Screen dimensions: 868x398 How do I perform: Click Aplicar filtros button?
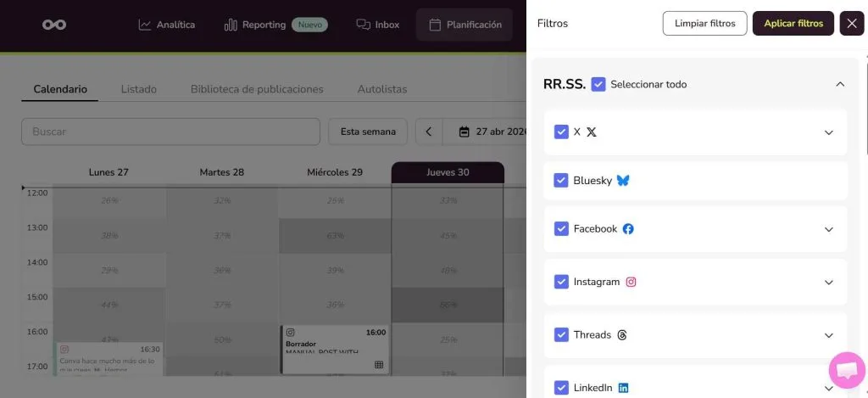pyautogui.click(x=793, y=23)
